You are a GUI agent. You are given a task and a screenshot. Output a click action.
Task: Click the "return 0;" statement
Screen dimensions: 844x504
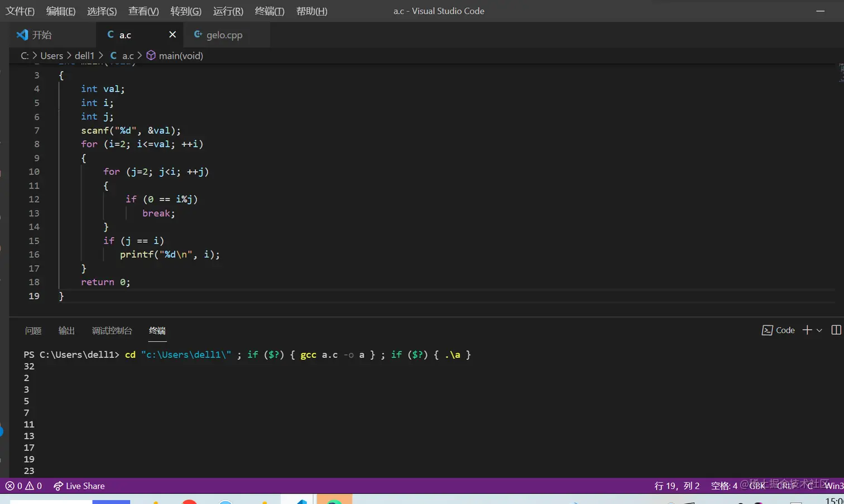point(106,282)
